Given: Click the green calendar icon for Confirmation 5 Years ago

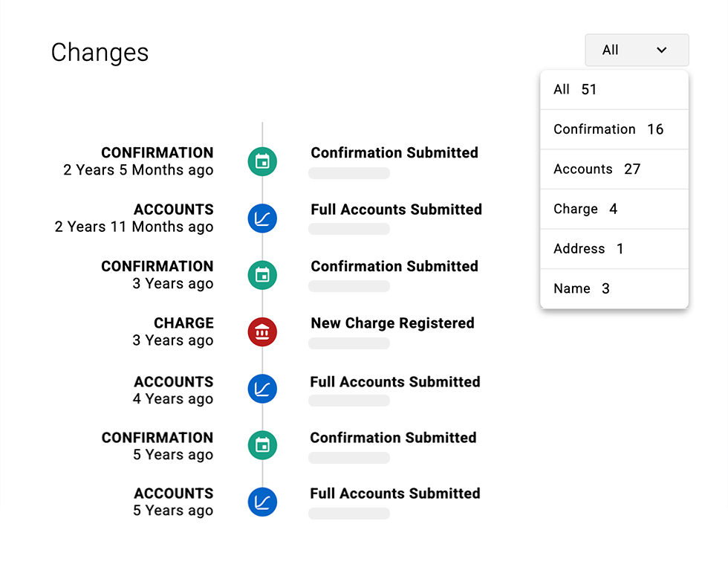Looking at the screenshot, I should click(262, 445).
